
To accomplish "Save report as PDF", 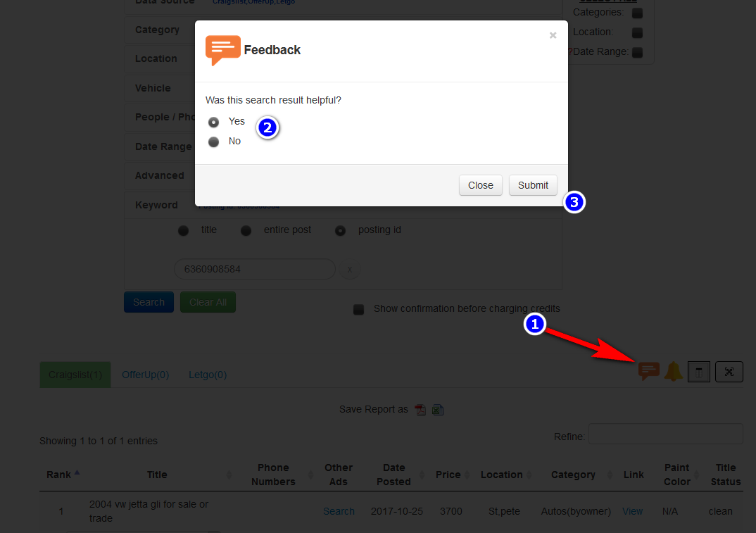I will (x=420, y=409).
